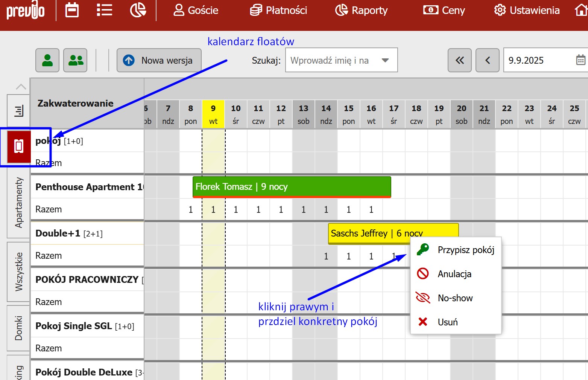Click date 7 ndz column header
The height and width of the screenshot is (380, 588).
point(168,114)
